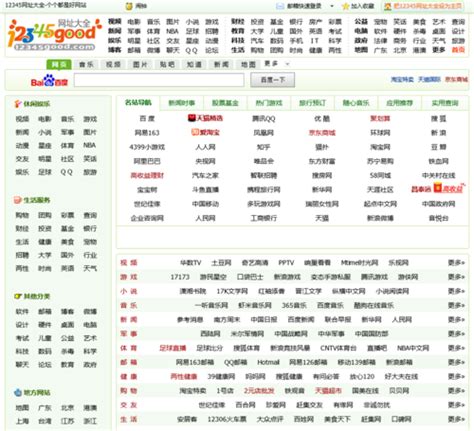
Task: Expand the 更多 search category dropdown
Action: [x=277, y=64]
